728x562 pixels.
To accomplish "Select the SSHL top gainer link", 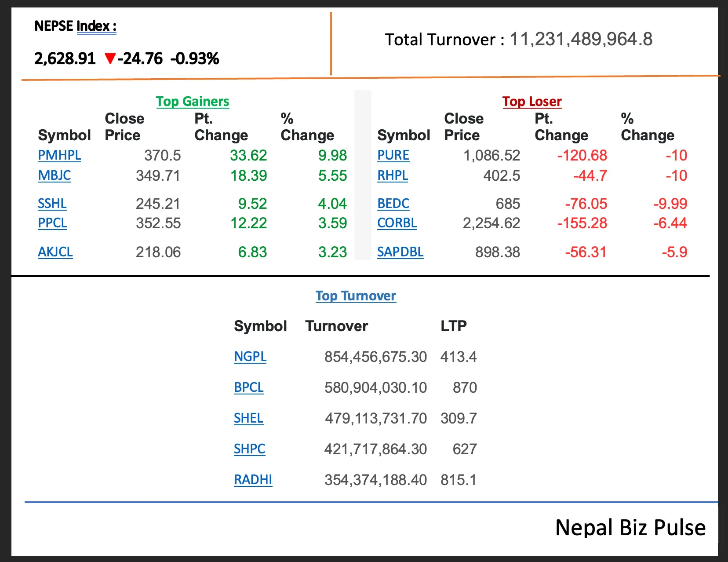I will tap(52, 204).
